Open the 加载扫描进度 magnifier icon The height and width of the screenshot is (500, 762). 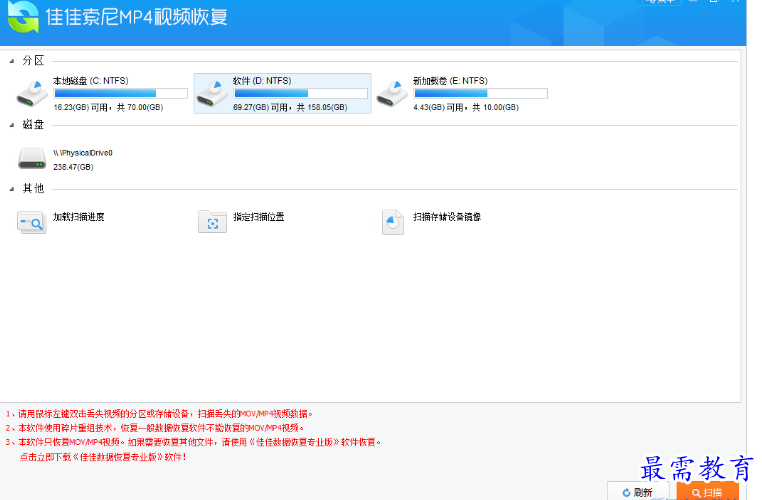tap(32, 223)
